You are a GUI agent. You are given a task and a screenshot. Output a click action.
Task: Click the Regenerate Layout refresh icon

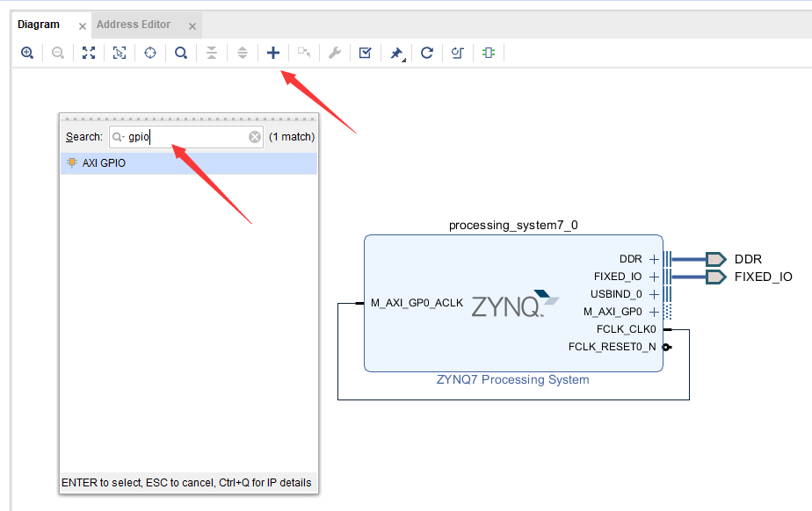point(427,53)
